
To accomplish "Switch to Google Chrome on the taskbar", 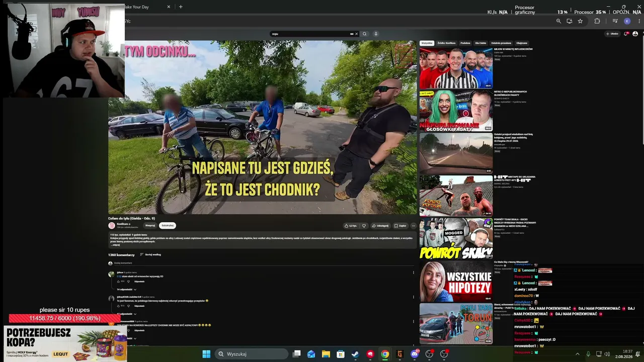I will pos(385,354).
